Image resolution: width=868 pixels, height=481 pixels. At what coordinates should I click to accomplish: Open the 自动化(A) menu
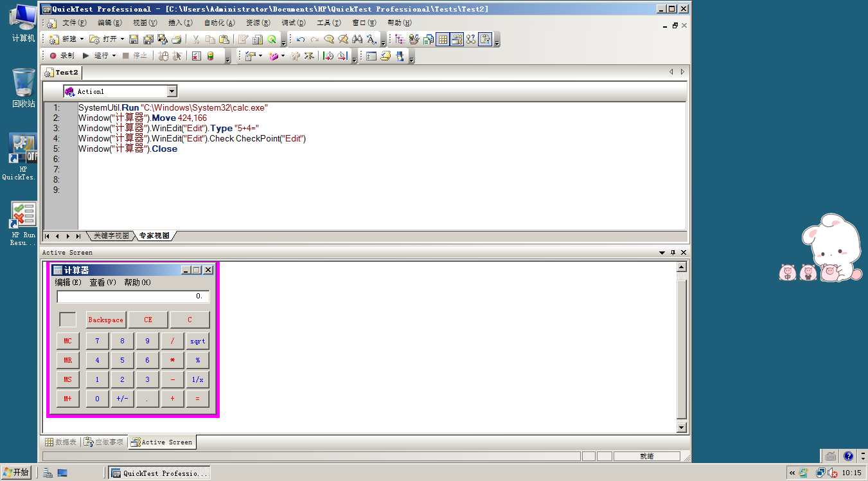pyautogui.click(x=219, y=23)
